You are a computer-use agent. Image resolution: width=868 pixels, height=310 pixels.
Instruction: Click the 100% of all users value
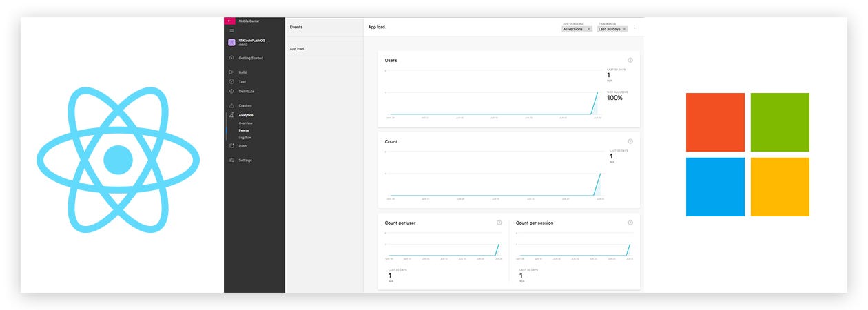[x=614, y=98]
